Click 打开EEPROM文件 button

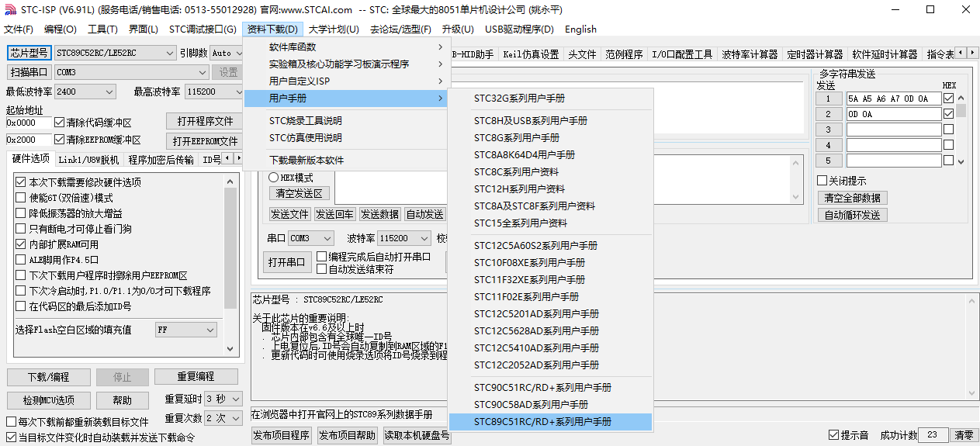pyautogui.click(x=205, y=141)
